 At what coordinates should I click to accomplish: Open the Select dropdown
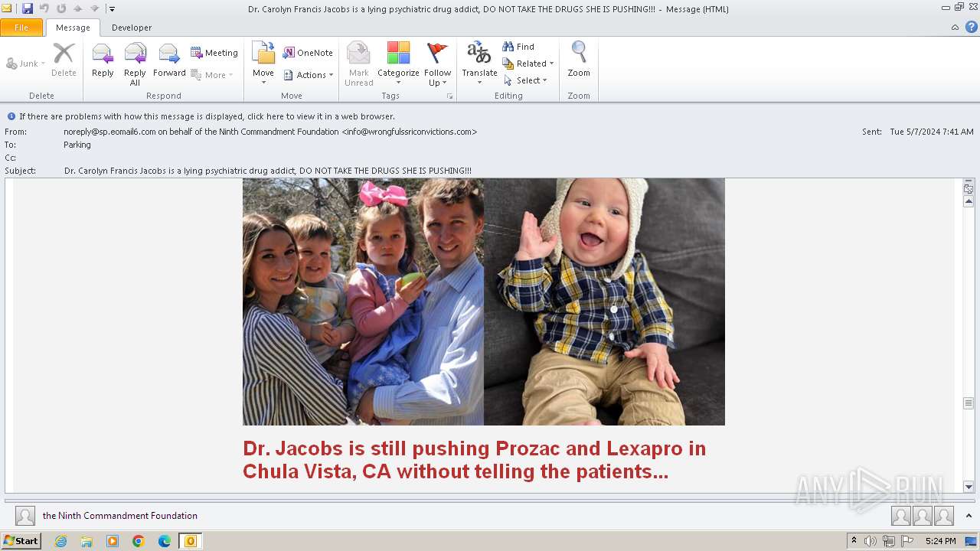pyautogui.click(x=525, y=80)
